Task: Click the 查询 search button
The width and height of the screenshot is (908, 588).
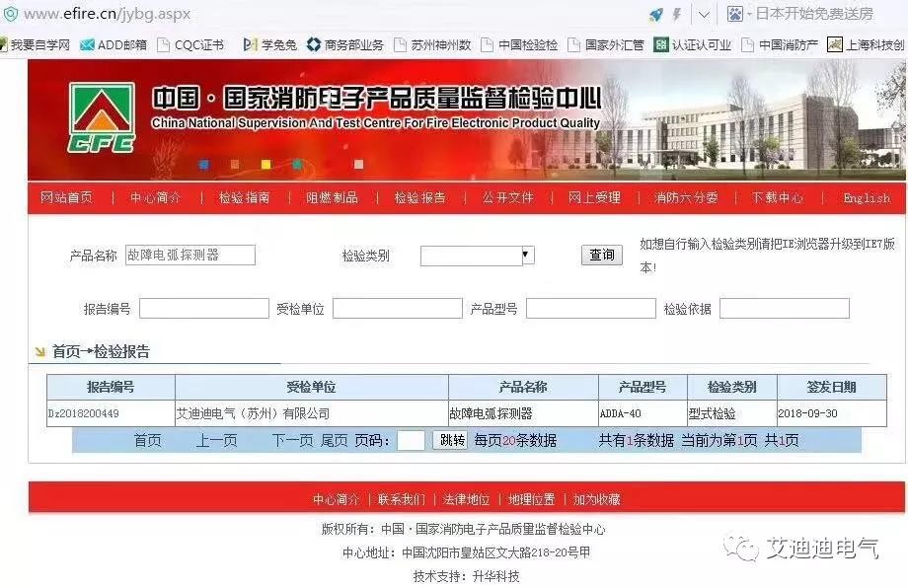Action: (602, 256)
